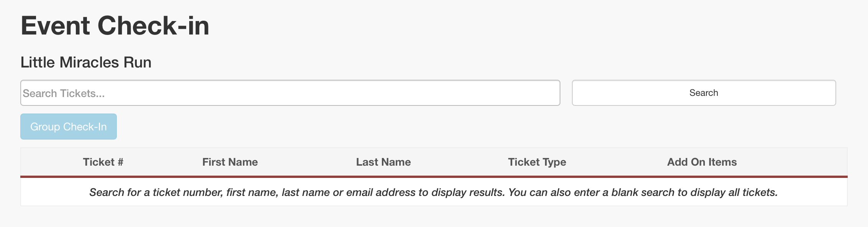Click the italic search instructions message row
This screenshot has width=868, height=227.
434,192
